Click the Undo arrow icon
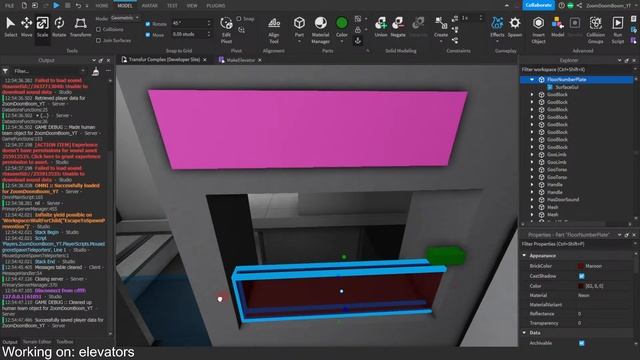 (x=78, y=5)
